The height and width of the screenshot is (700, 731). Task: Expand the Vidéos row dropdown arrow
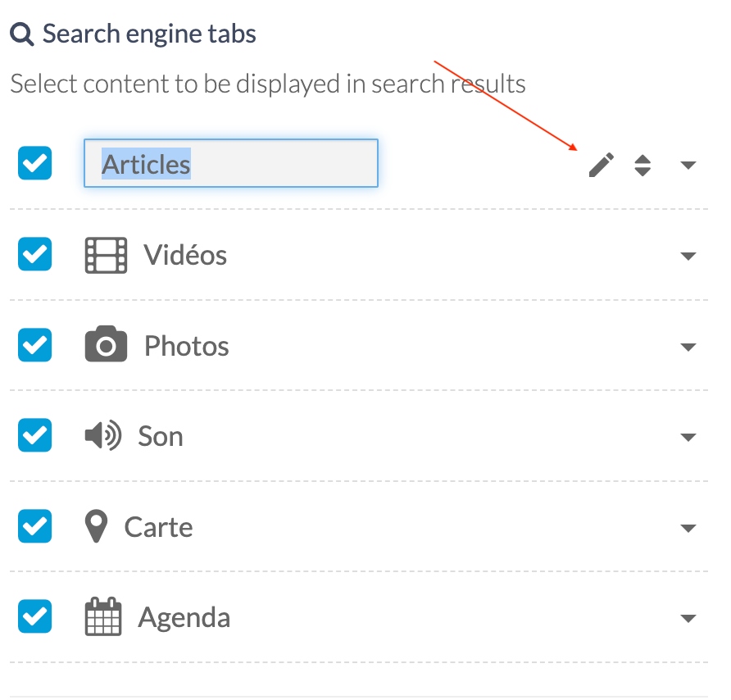tap(688, 256)
